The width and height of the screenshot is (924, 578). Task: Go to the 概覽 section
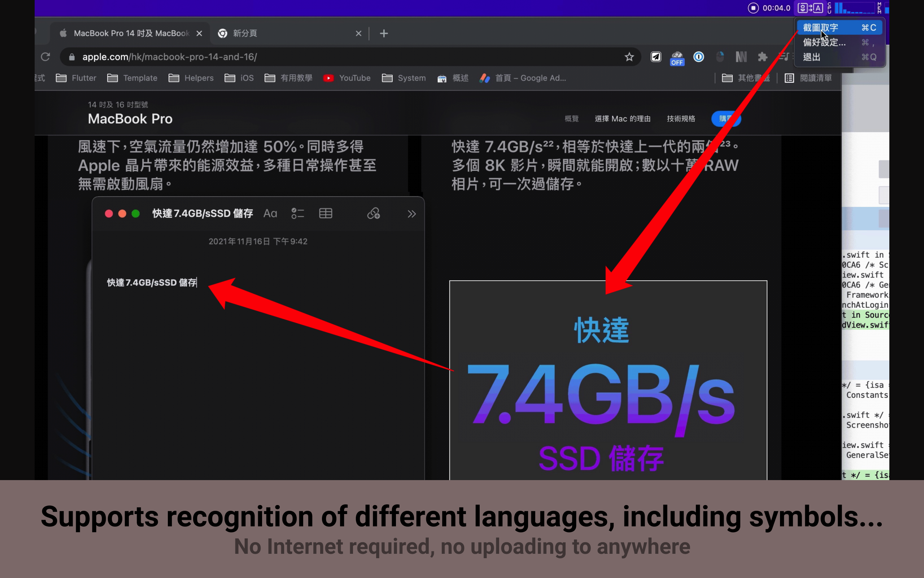(x=572, y=119)
